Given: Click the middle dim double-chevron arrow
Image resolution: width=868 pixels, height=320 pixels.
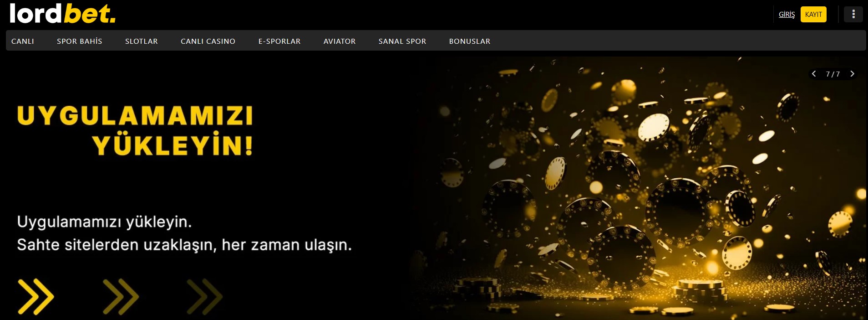Looking at the screenshot, I should pos(121,297).
